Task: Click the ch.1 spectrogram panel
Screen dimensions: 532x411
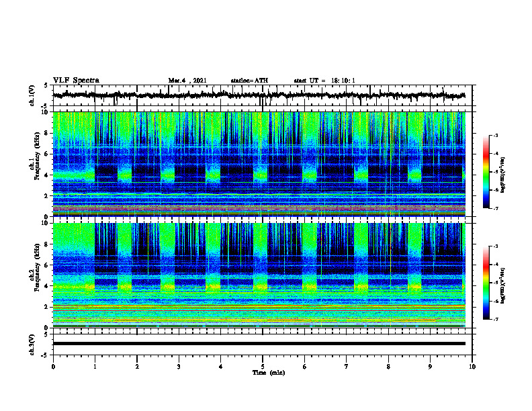Action: point(259,164)
